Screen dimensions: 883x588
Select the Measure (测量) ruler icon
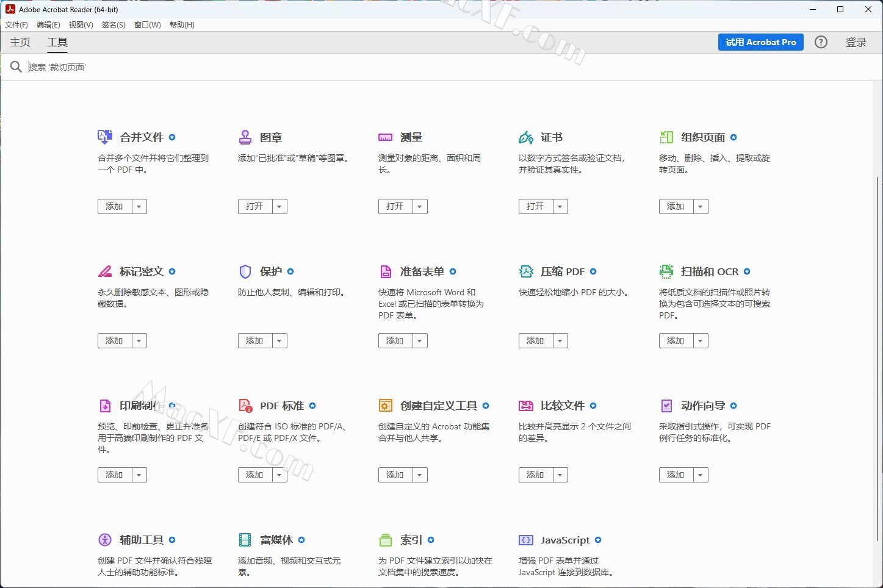click(386, 137)
